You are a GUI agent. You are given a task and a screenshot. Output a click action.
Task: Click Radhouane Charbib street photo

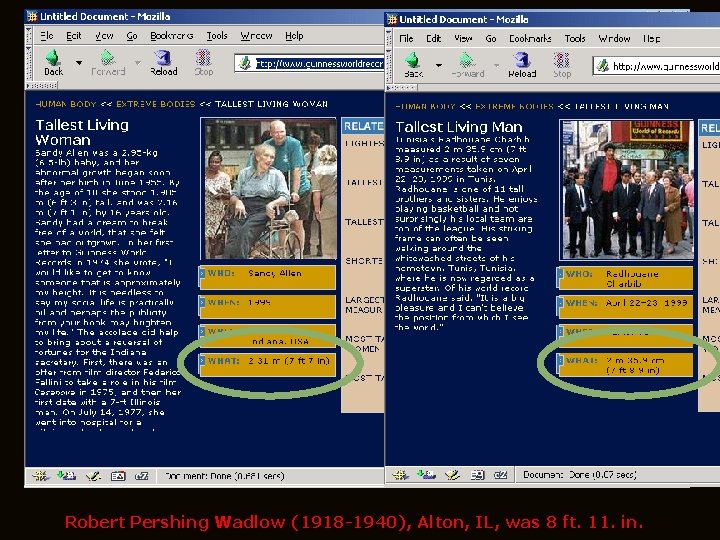click(626, 190)
